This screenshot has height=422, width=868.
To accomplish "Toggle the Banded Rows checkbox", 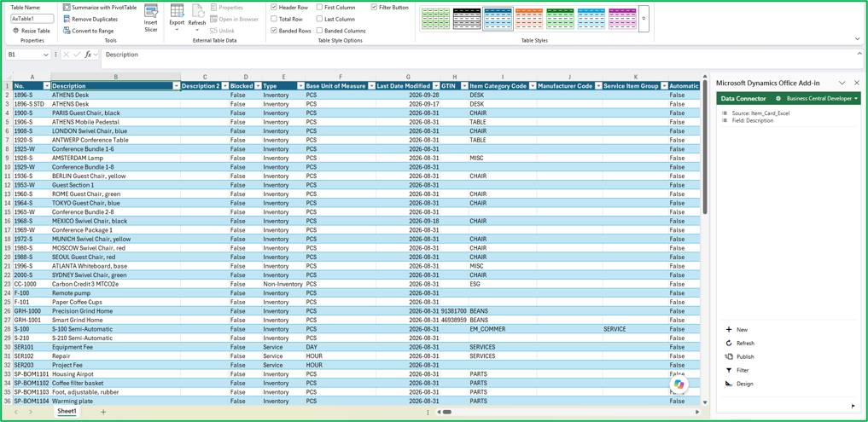I will (x=274, y=31).
